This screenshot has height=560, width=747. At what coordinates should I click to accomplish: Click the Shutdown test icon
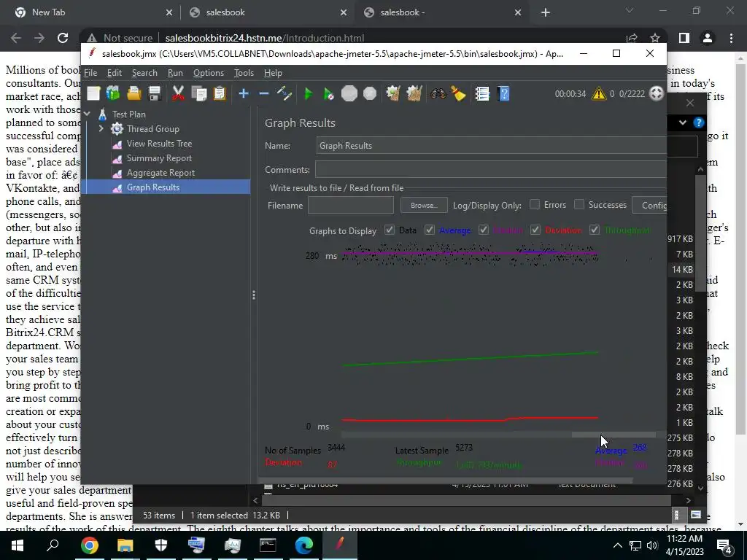coord(370,93)
